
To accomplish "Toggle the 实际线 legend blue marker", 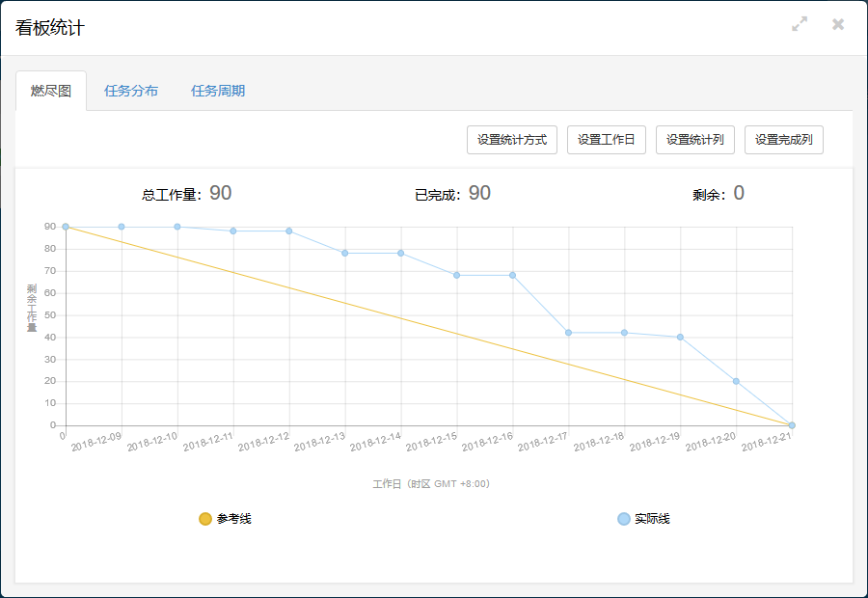I will click(624, 519).
